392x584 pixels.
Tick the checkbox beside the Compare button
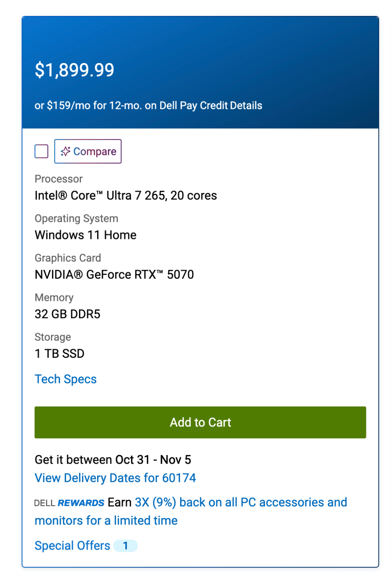click(42, 151)
